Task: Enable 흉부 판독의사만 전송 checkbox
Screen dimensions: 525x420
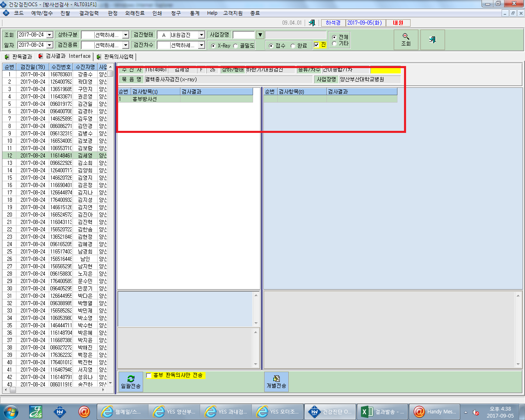Action: tap(149, 375)
